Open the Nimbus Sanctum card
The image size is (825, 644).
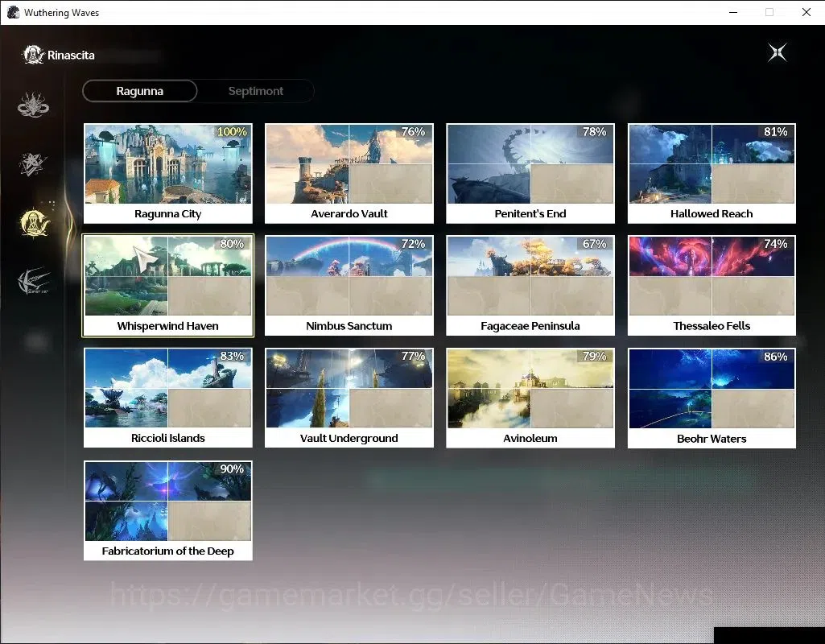pyautogui.click(x=349, y=286)
